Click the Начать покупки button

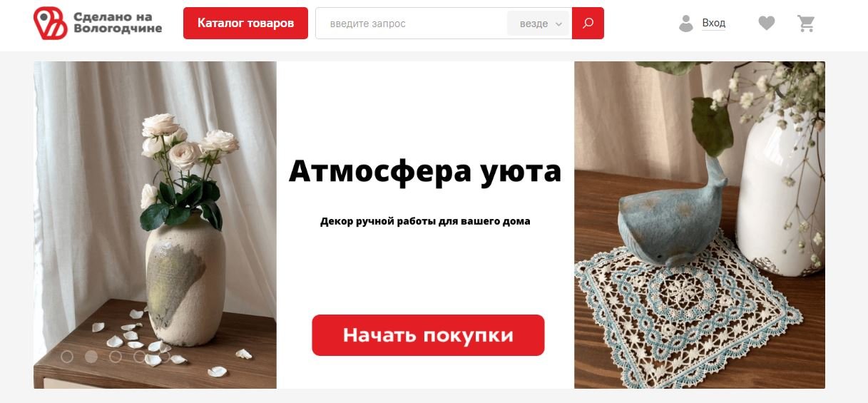(428, 335)
